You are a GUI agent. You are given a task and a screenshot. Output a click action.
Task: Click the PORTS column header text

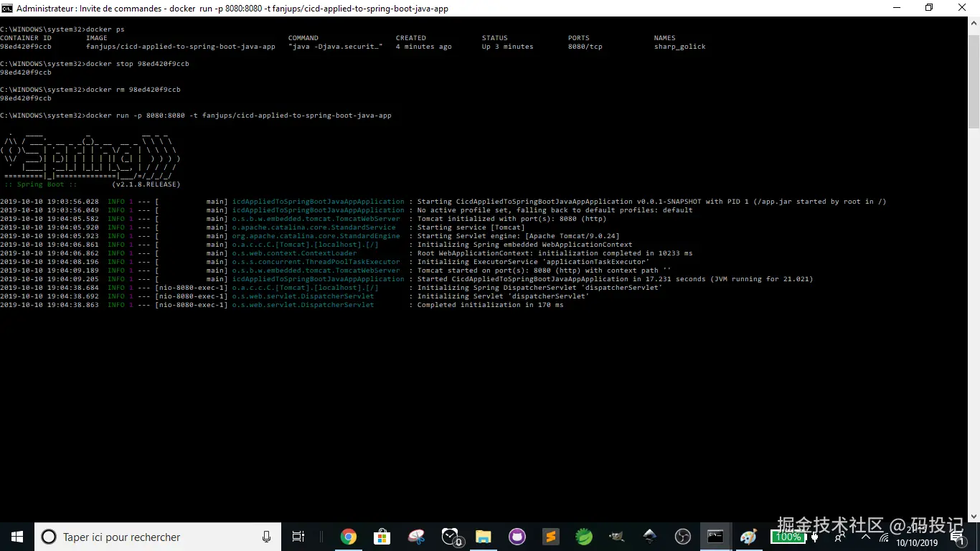pyautogui.click(x=579, y=38)
